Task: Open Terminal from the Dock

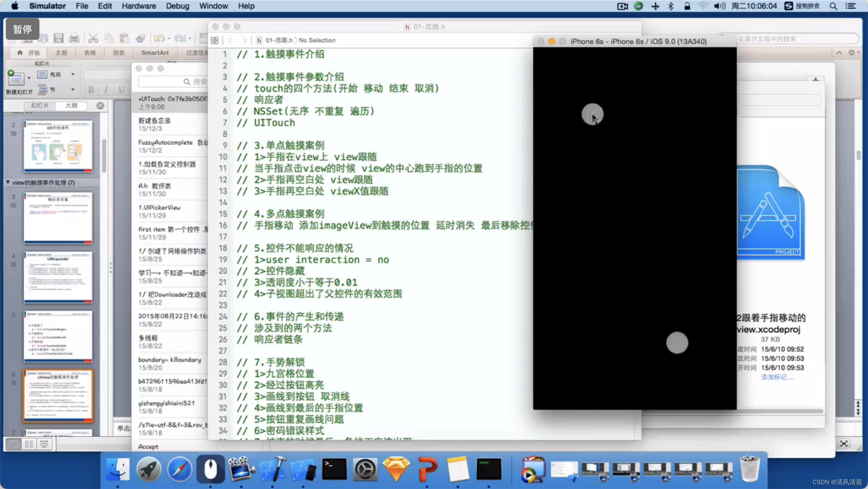Action: (334, 469)
